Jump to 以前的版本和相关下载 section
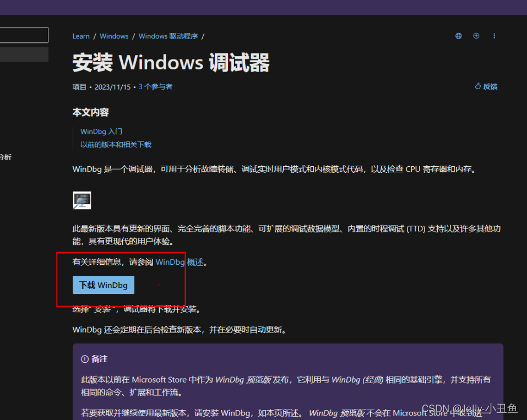The height and width of the screenshot is (420, 527). point(116,144)
